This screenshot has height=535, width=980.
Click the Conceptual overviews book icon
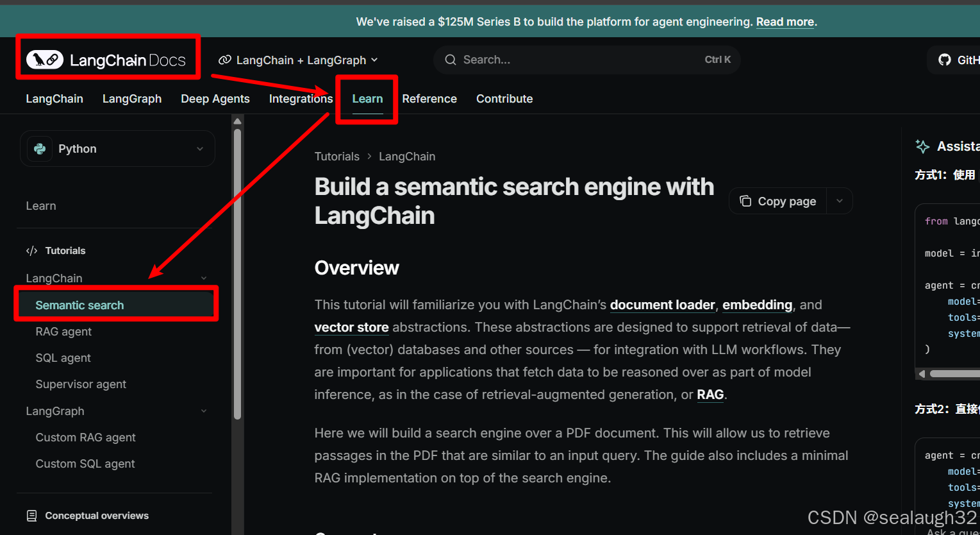click(x=32, y=516)
